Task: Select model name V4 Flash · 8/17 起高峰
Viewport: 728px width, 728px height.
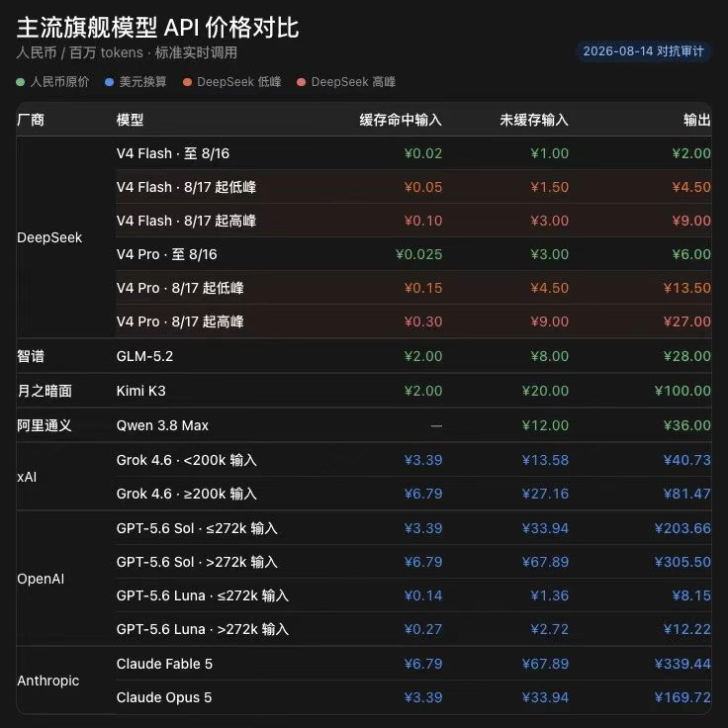Action: [x=186, y=221]
